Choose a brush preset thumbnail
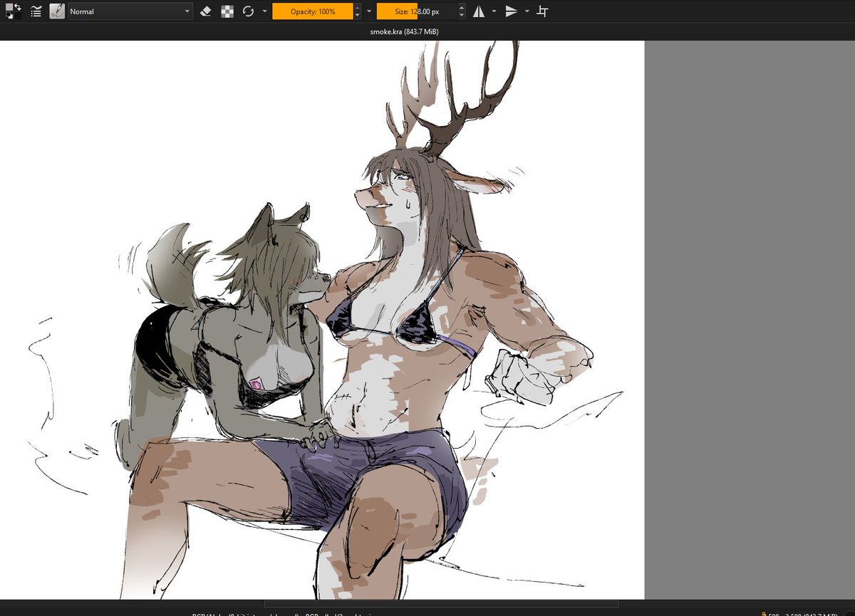Screen dimensions: 855x616 [x=57, y=11]
